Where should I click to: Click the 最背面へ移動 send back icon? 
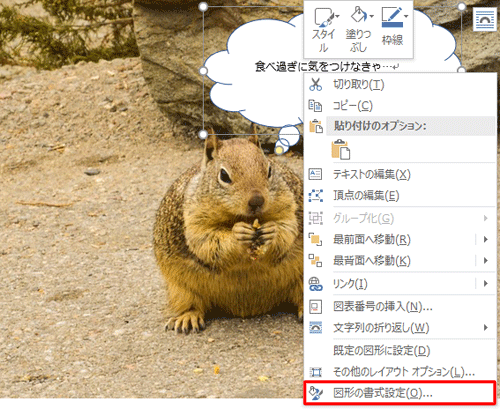(315, 260)
